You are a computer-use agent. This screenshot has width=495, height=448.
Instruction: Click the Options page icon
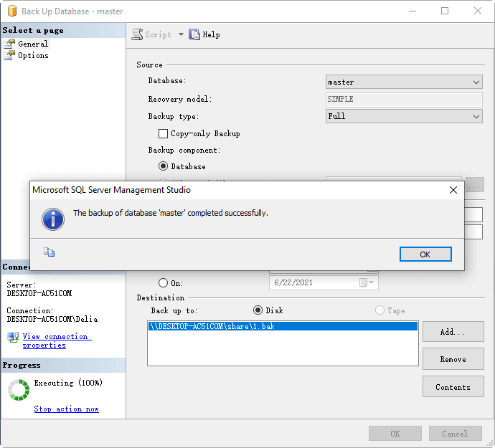pos(9,55)
